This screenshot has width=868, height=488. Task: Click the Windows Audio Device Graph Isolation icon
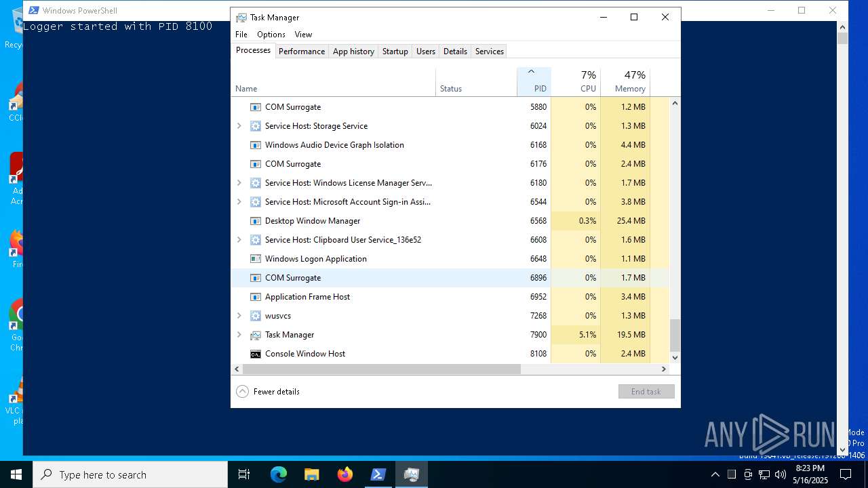click(256, 145)
